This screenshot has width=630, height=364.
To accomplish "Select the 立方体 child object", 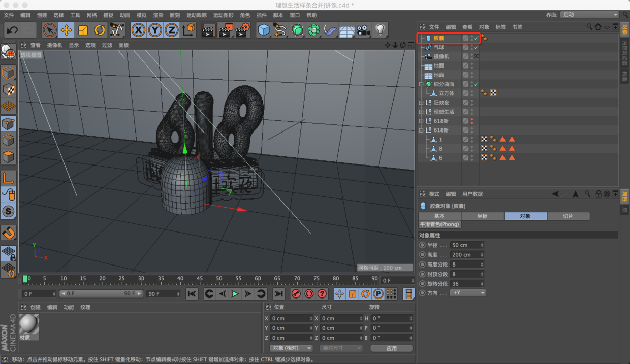I will click(446, 93).
